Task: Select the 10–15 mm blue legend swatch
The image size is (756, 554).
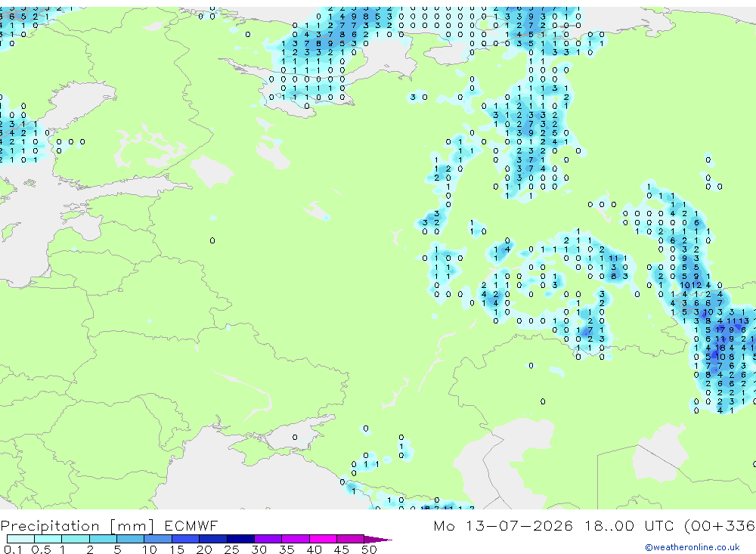Action: pyautogui.click(x=158, y=539)
